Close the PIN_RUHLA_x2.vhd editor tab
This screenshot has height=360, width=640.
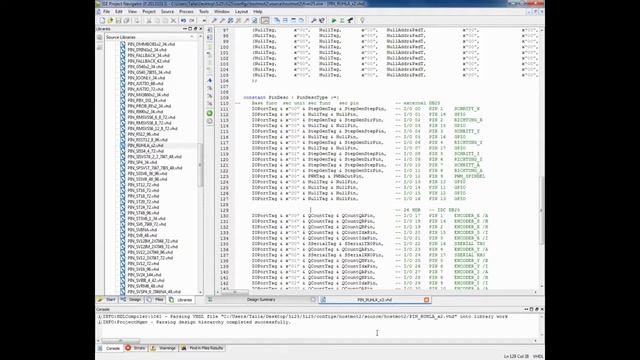coord(427,300)
